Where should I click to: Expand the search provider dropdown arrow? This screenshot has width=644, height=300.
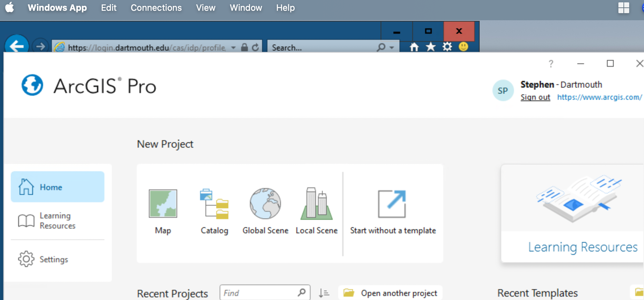392,48
